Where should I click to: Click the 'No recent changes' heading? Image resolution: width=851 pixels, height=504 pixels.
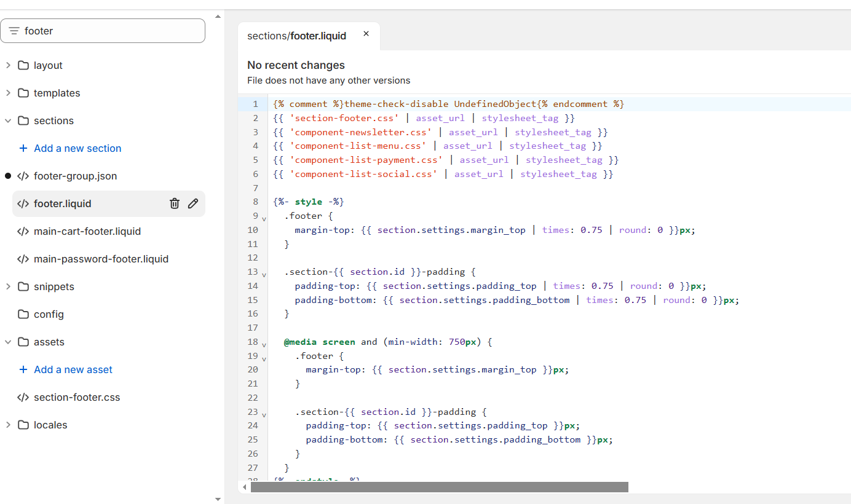click(x=296, y=65)
